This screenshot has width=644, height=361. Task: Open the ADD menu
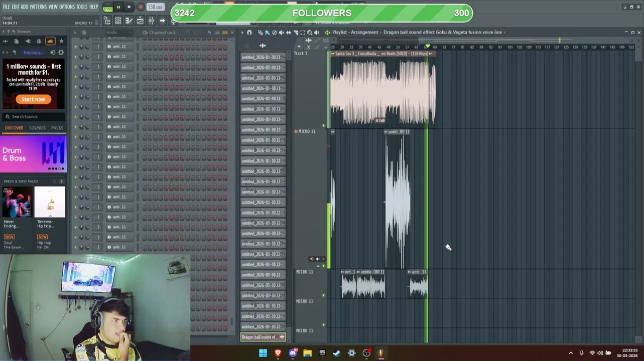point(24,7)
